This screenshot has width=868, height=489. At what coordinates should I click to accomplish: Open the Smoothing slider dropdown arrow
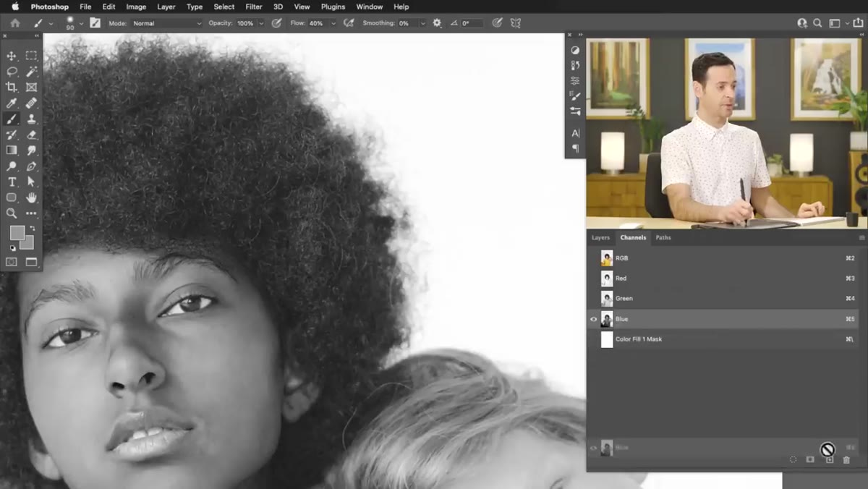422,23
